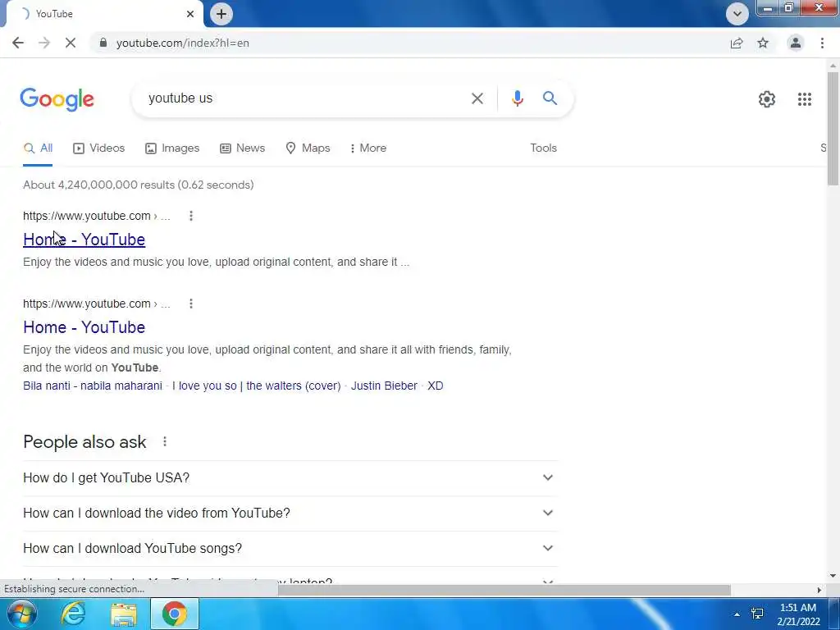Image resolution: width=840 pixels, height=630 pixels.
Task: Open the More search filters menu
Action: click(x=367, y=148)
